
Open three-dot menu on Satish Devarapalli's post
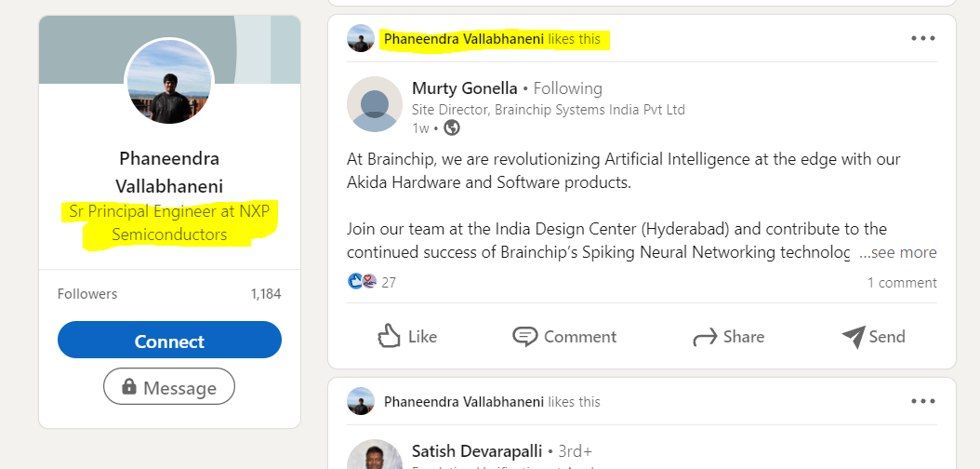pyautogui.click(x=922, y=401)
